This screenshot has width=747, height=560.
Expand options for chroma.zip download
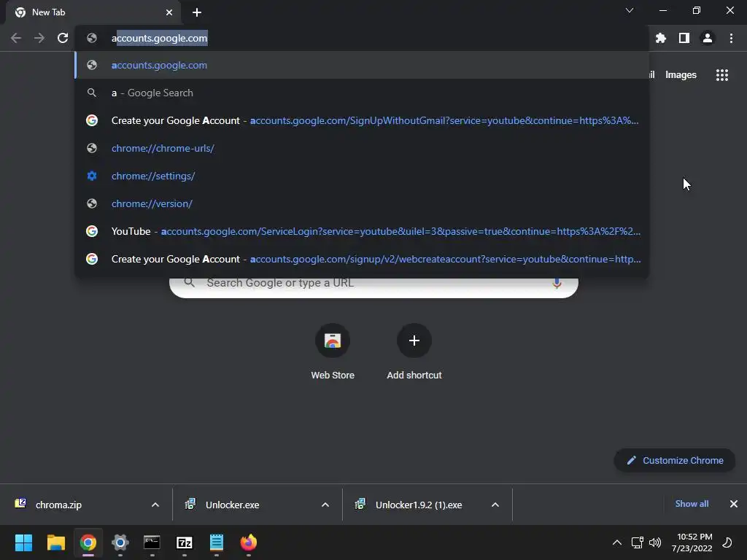(155, 505)
